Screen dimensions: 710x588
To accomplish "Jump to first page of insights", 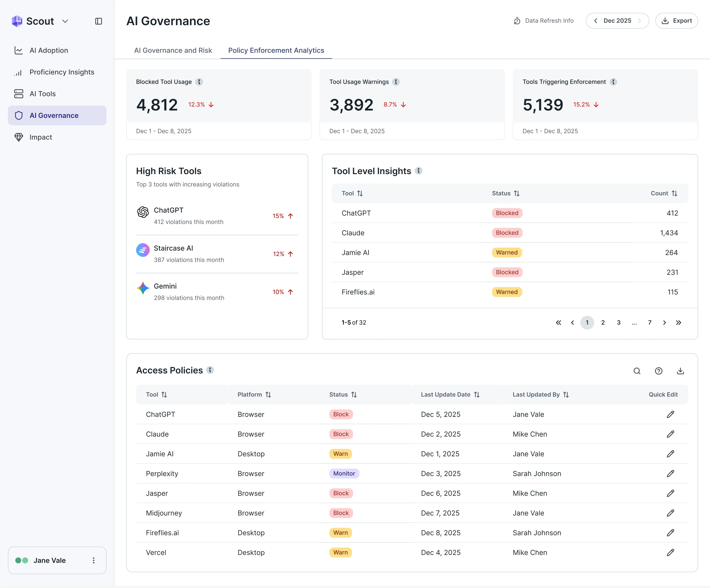I will pos(558,322).
